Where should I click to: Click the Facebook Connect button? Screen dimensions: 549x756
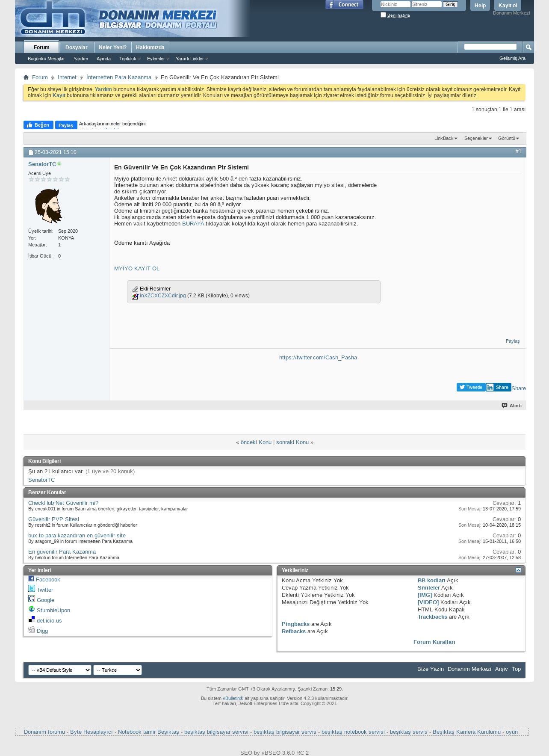coord(344,5)
